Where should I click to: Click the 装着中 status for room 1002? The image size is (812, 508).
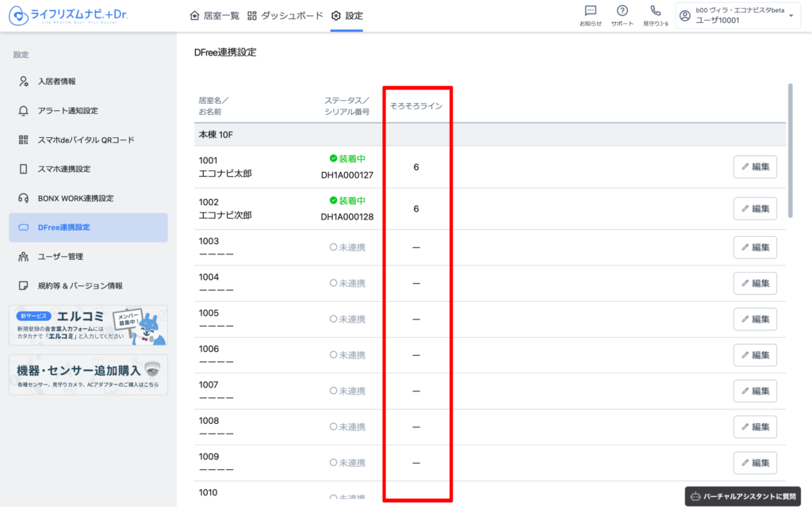pos(347,201)
